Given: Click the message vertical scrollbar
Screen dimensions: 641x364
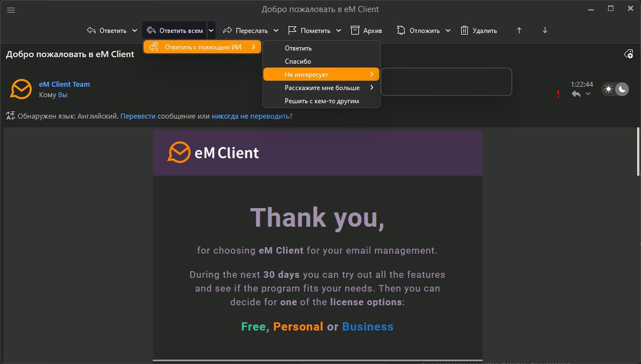Looking at the screenshot, I should [638, 152].
